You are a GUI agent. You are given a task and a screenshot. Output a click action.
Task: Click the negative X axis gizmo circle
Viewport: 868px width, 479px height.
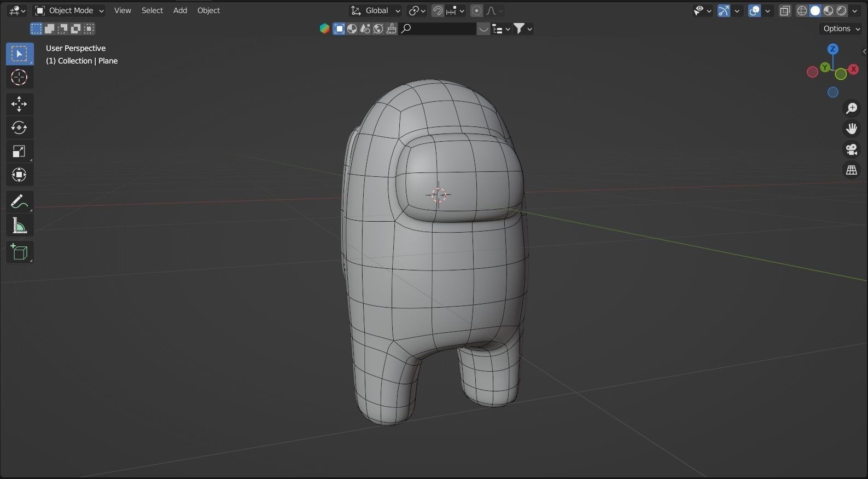coord(813,72)
